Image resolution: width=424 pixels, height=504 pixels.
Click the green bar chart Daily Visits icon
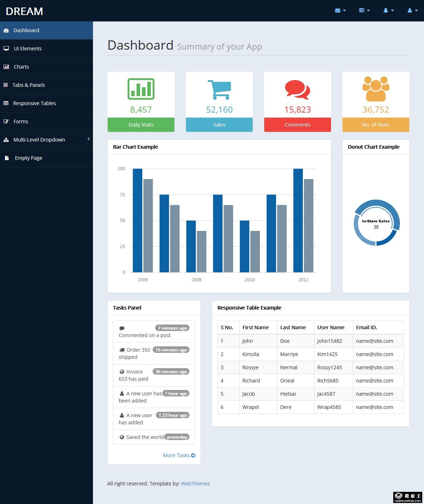pos(141,89)
